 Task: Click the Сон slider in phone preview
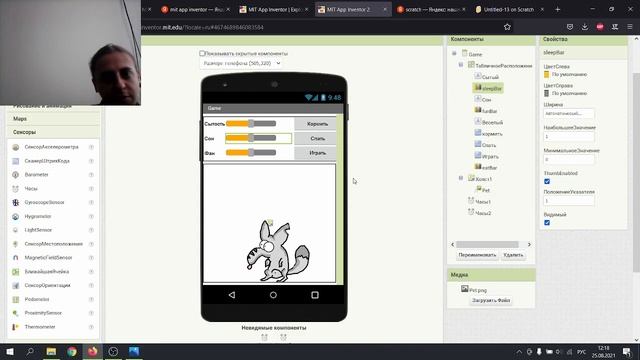251,138
